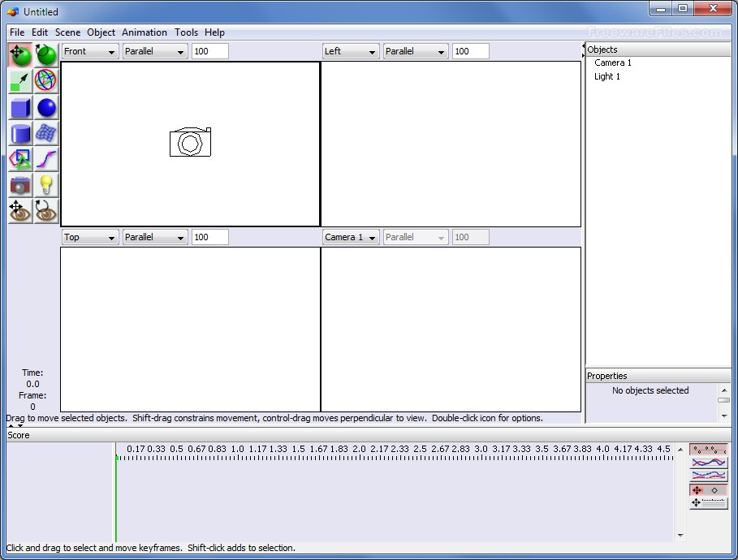Select the Create Cube tool
Viewport: 738px width, 560px height.
click(x=20, y=107)
